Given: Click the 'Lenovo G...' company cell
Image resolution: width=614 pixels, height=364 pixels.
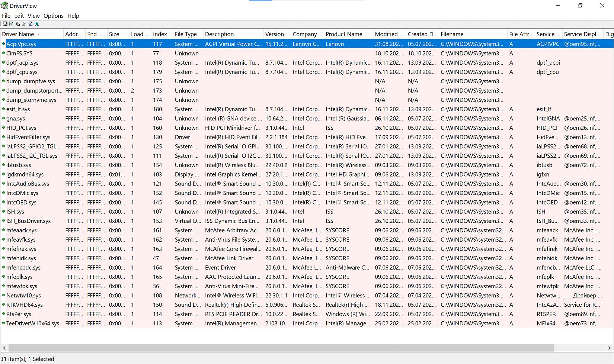Looking at the screenshot, I should coord(307,44).
